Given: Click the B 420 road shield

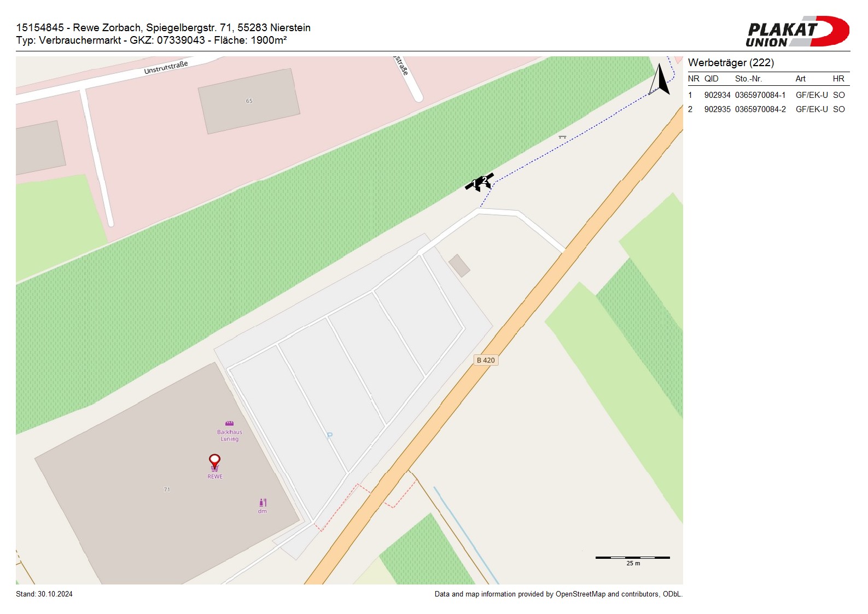Looking at the screenshot, I should (x=485, y=360).
